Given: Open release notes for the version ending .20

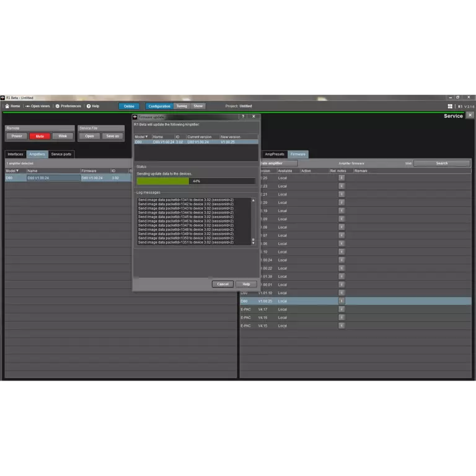Looking at the screenshot, I should pos(342,203).
